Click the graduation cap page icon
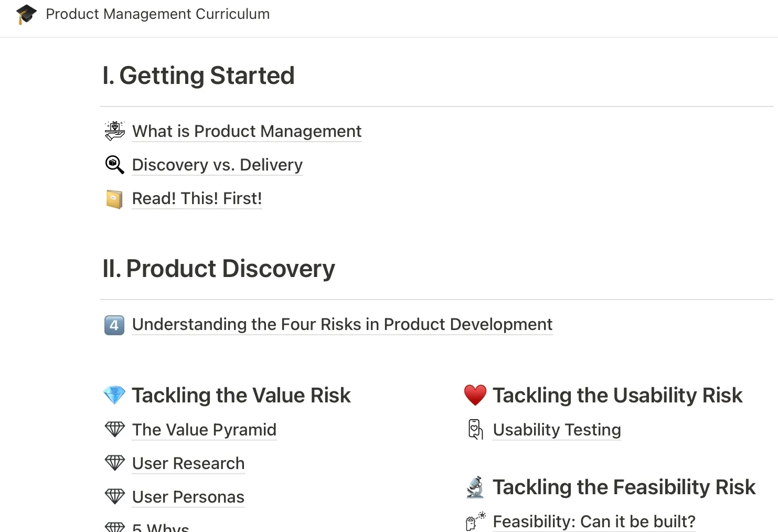The width and height of the screenshot is (778, 532). (26, 14)
